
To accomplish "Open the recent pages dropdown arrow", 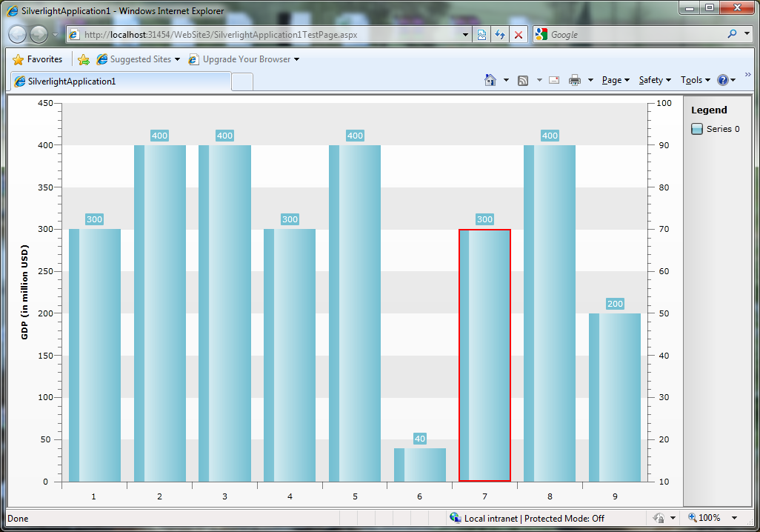I will click(x=56, y=35).
